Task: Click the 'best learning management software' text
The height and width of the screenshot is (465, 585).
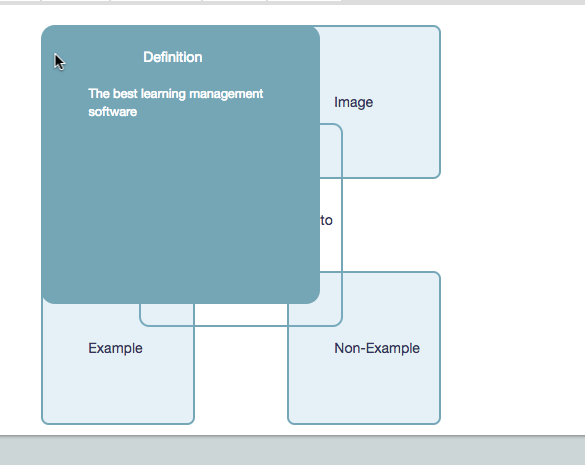Action: coord(175,103)
